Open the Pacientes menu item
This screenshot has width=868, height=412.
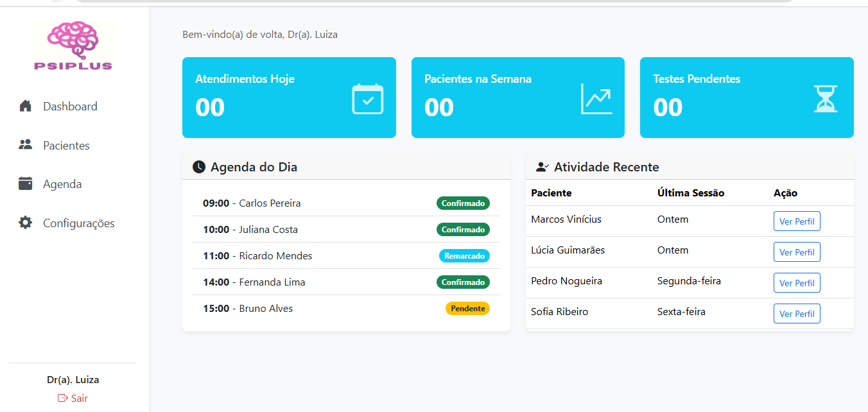point(66,146)
